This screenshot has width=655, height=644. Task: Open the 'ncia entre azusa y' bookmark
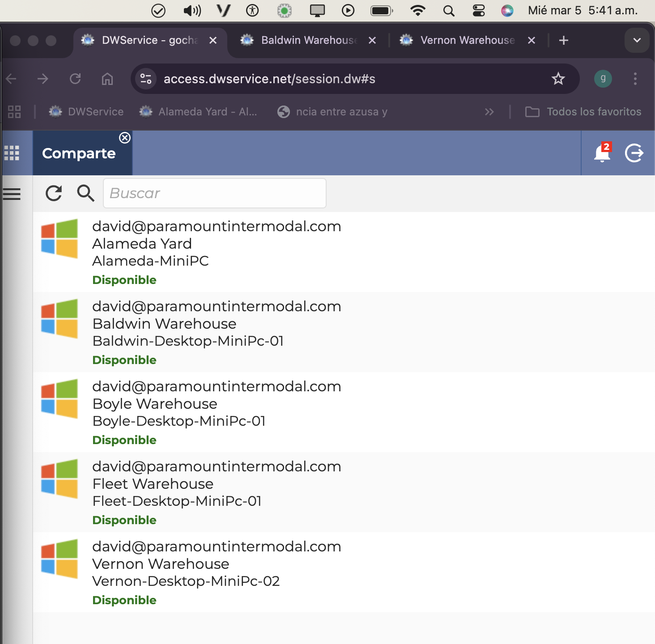click(332, 112)
